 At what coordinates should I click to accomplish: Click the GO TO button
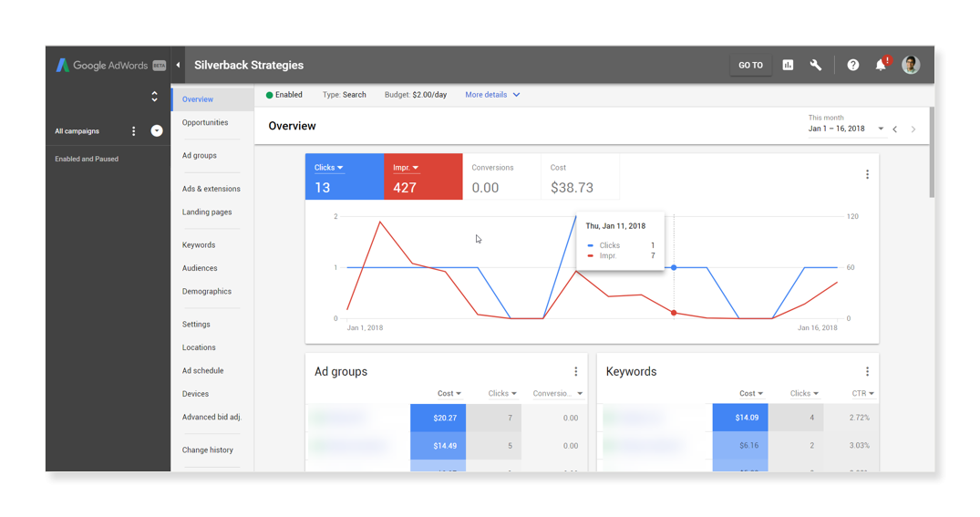point(750,65)
